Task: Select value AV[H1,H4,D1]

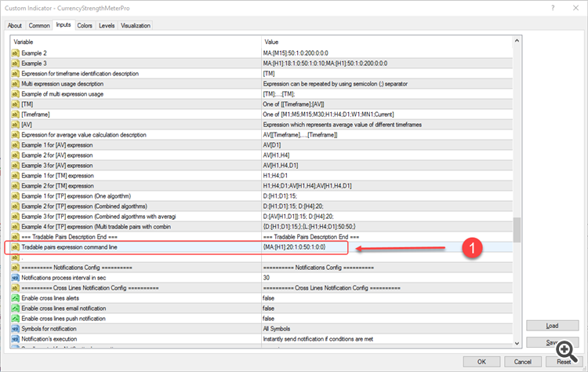Action: tap(281, 165)
